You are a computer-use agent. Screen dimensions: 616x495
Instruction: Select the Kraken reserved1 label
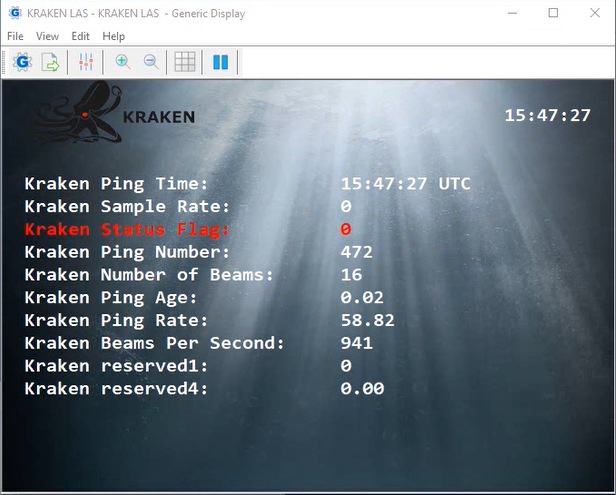pos(116,366)
